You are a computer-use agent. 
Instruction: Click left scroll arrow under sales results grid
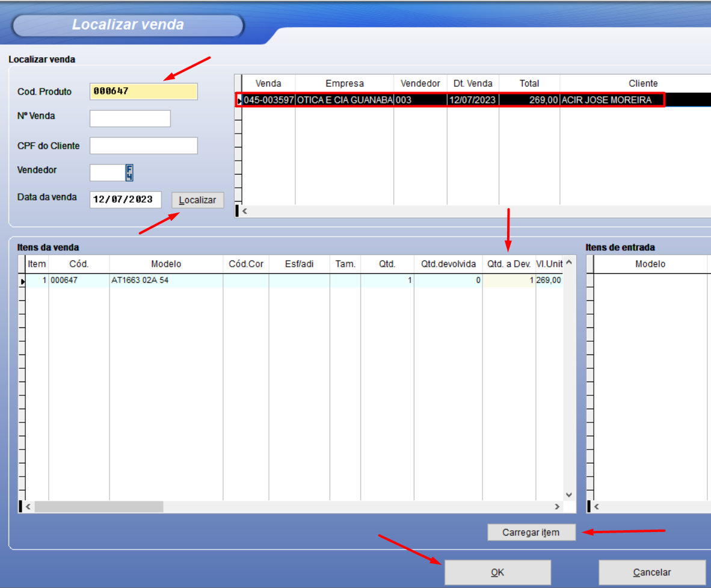[x=245, y=211]
